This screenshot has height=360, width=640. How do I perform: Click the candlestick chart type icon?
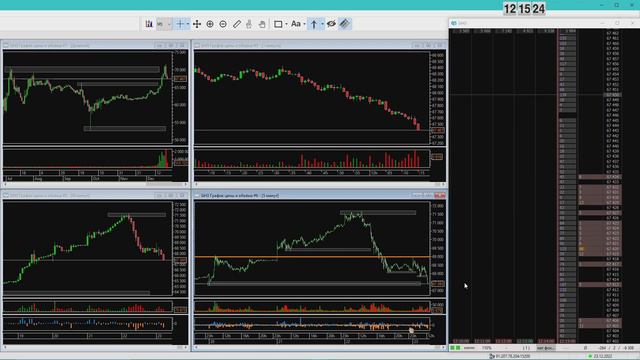pos(149,24)
